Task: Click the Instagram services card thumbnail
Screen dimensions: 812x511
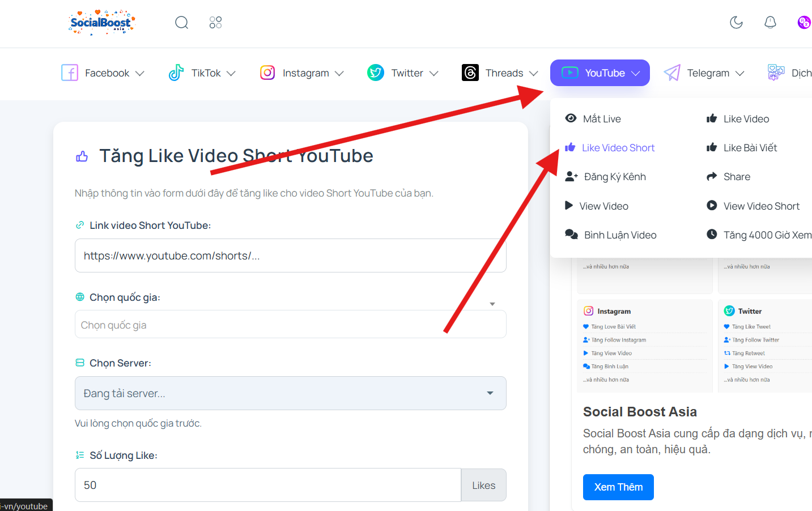Action: tap(645, 346)
